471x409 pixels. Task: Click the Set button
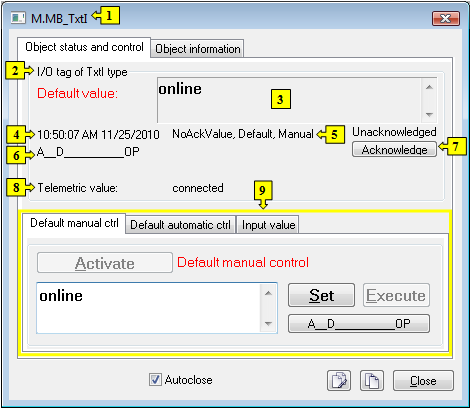click(321, 295)
